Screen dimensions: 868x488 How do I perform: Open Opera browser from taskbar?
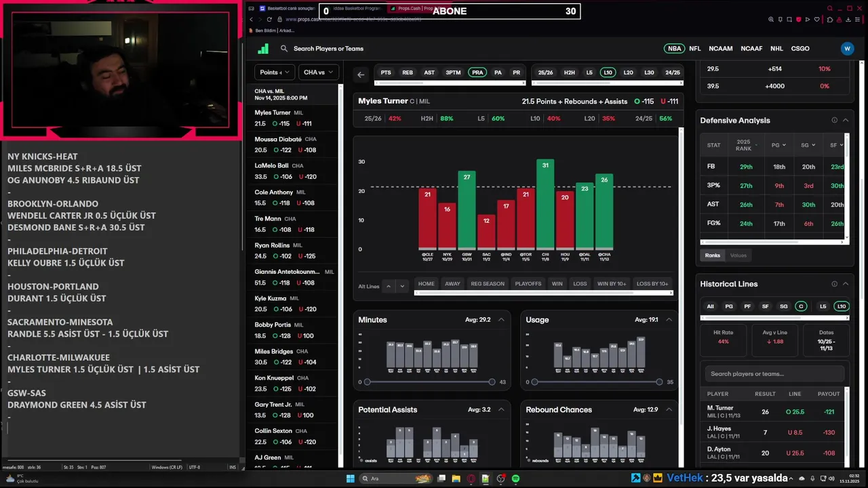pyautogui.click(x=471, y=479)
